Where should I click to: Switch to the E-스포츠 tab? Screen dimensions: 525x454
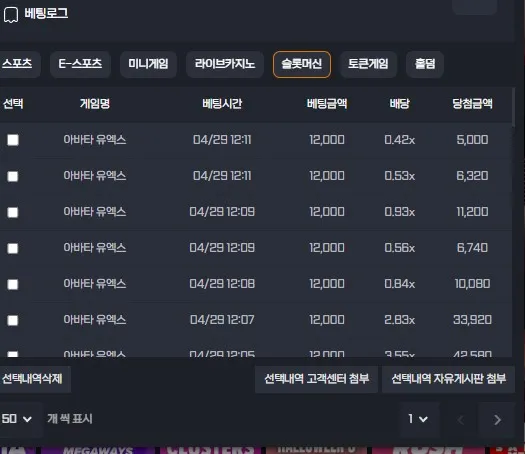80,64
